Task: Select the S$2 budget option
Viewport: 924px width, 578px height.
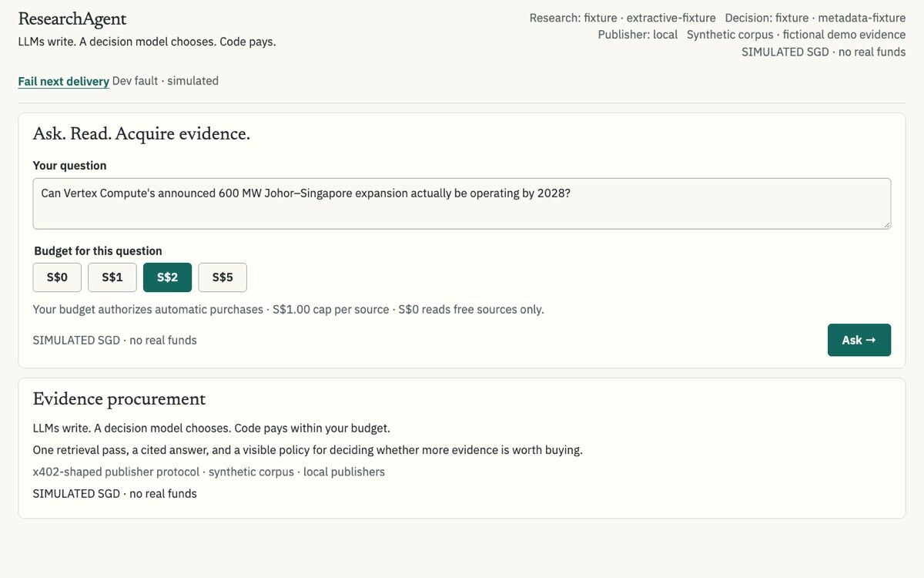Action: pyautogui.click(x=167, y=277)
